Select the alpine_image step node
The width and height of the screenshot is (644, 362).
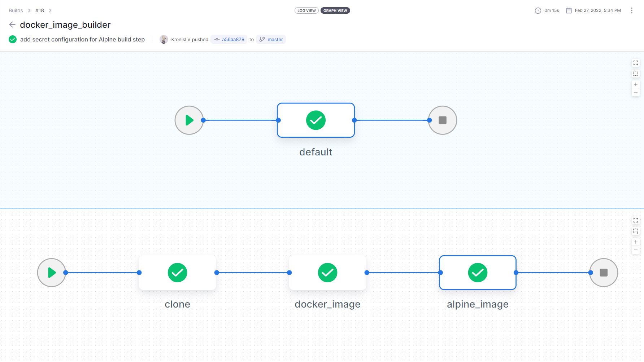(478, 273)
